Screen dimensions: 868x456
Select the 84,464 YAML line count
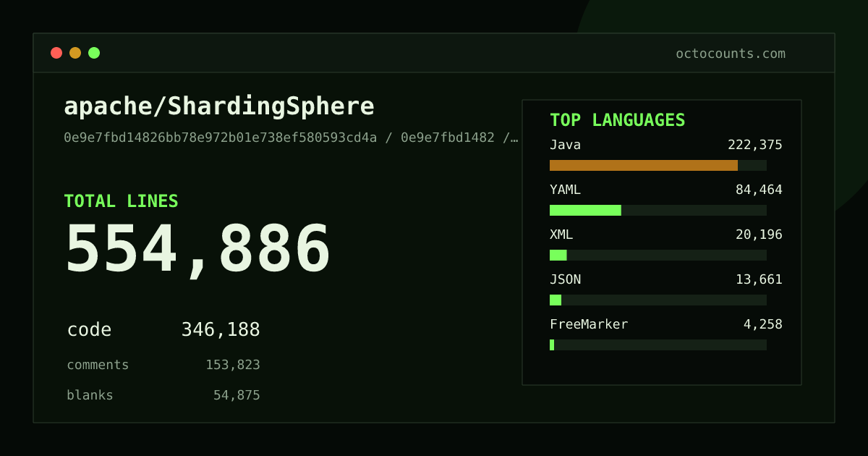coord(759,190)
